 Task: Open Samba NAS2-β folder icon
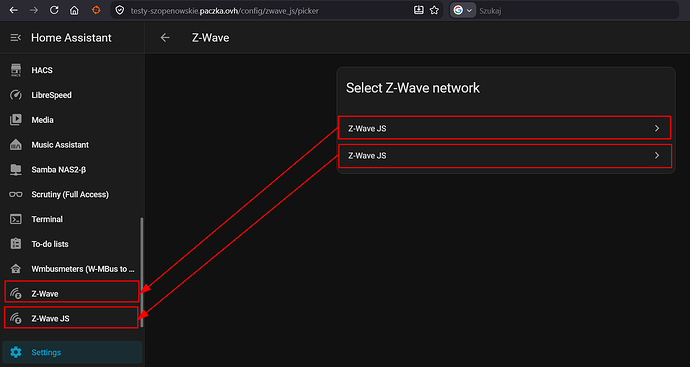[16, 169]
